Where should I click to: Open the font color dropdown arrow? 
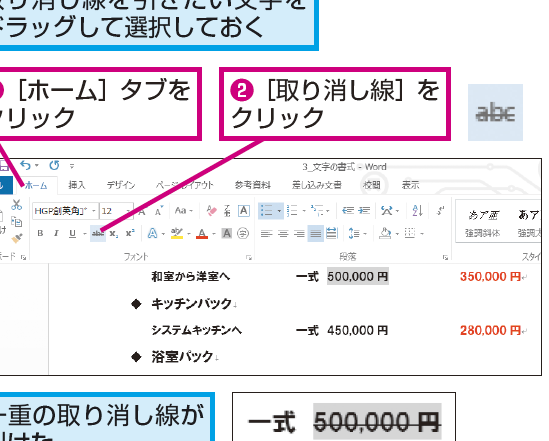[214, 234]
